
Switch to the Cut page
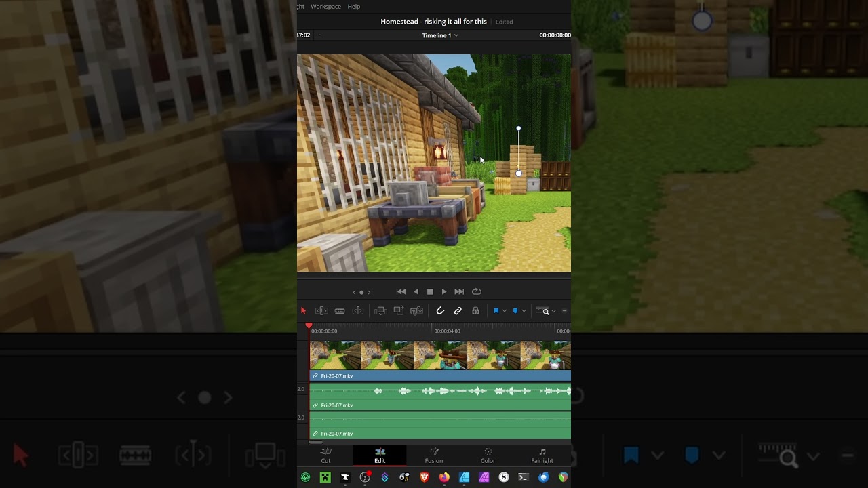tap(325, 455)
